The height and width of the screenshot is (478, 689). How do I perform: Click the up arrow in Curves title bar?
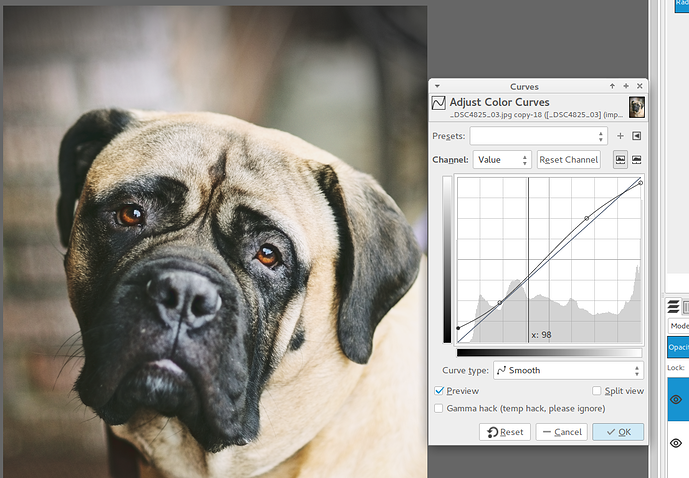[x=612, y=86]
